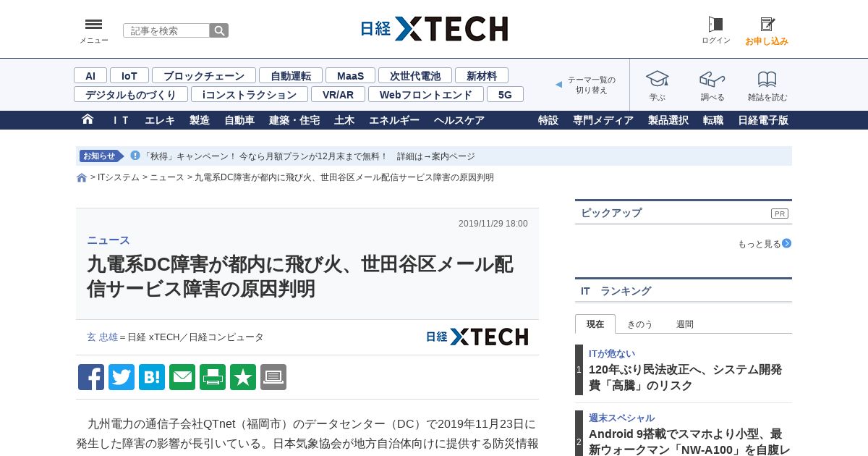
Task: Focus the 記事を検索 search field
Action: [166, 30]
